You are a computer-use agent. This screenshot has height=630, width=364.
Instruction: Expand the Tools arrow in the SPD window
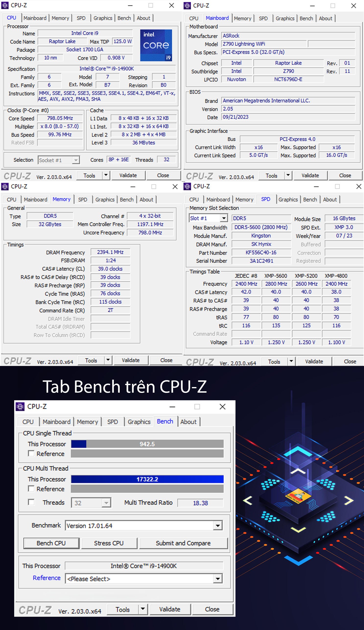click(291, 362)
